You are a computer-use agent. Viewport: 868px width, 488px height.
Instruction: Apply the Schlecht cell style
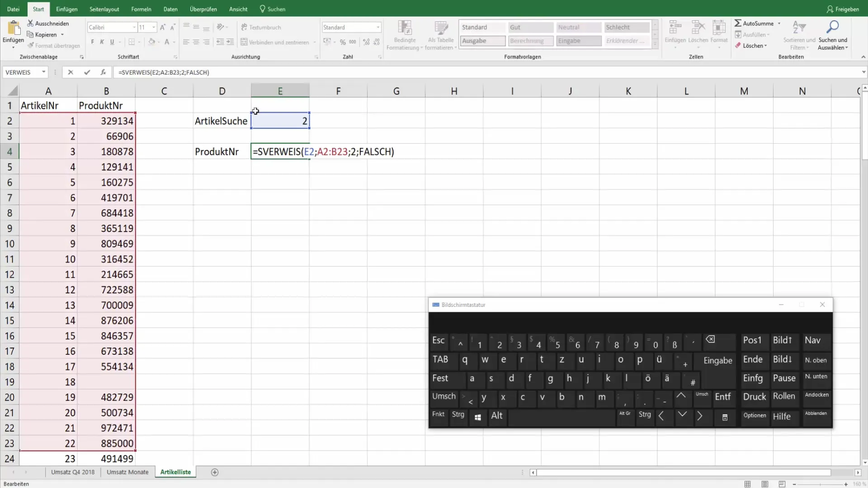coord(627,27)
